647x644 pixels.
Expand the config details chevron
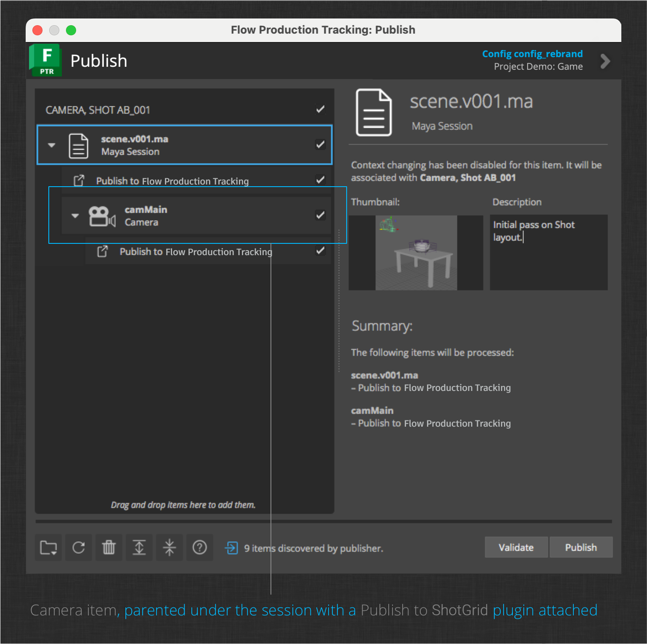tap(605, 61)
